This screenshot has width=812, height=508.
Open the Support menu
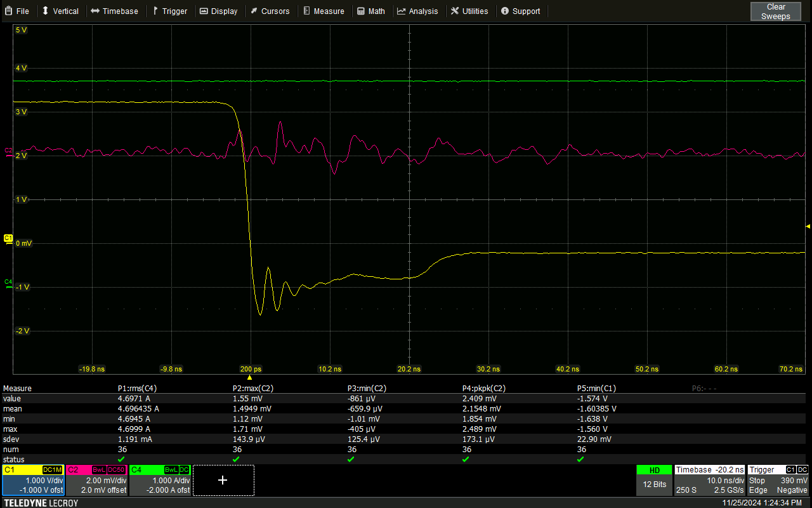click(521, 11)
